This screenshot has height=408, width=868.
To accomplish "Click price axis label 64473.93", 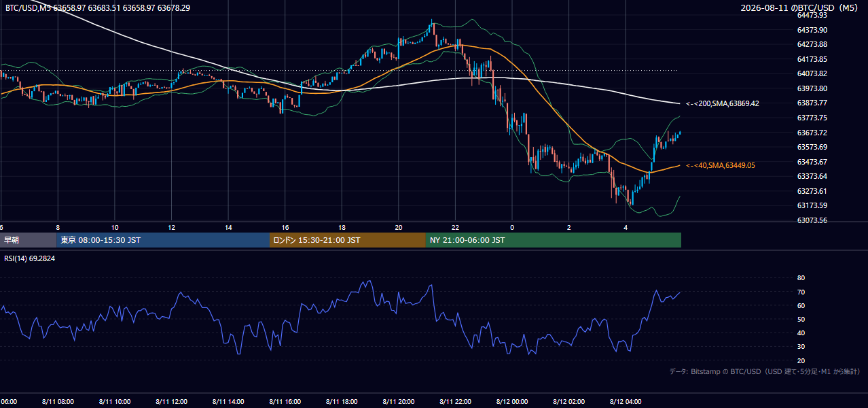I will [x=812, y=15].
